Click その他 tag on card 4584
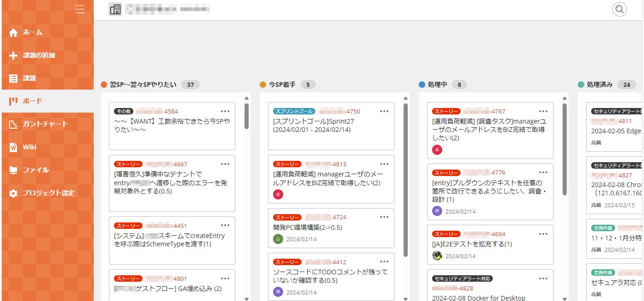The height and width of the screenshot is (301, 644). point(123,111)
